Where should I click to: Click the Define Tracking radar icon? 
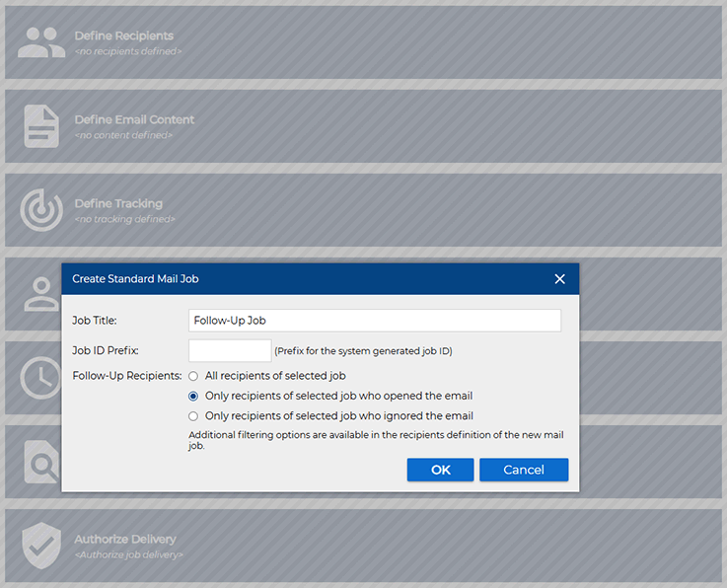(x=41, y=209)
